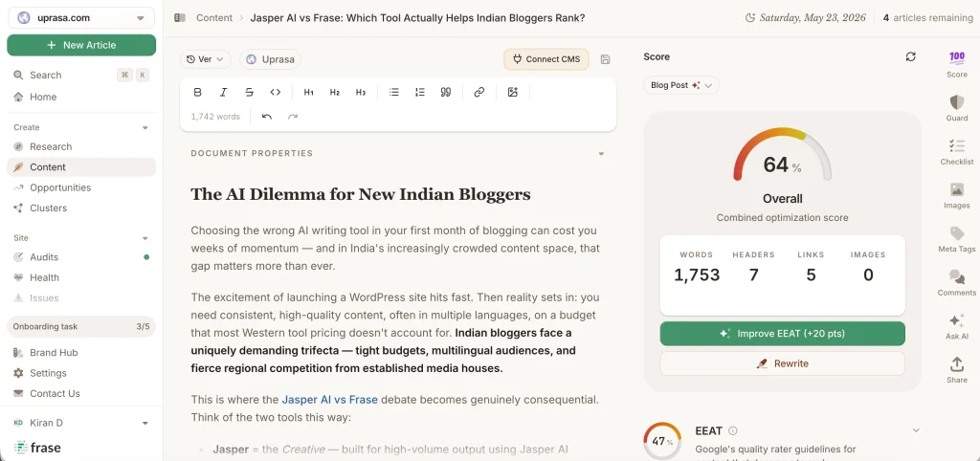Create a New Article
The width and height of the screenshot is (980, 461).
[81, 45]
